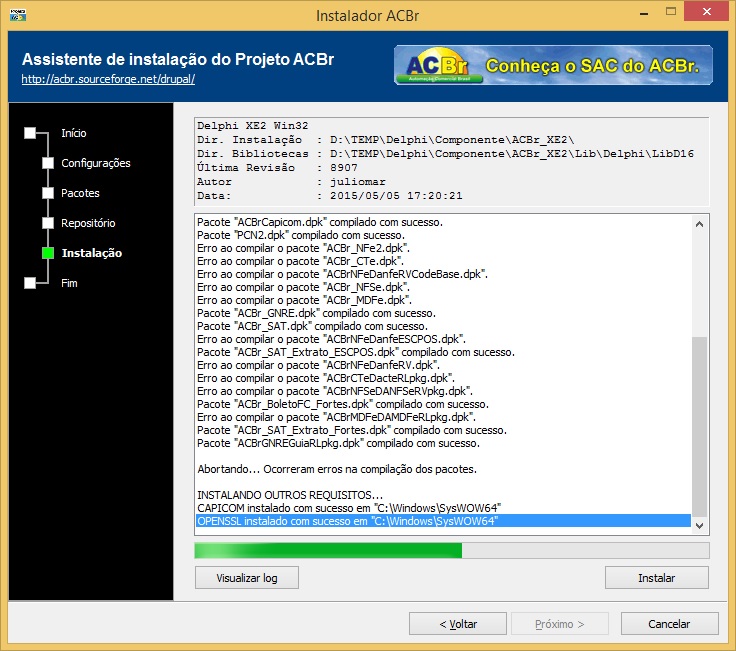
Task: Select the 'OPENSSL instalado com sucesso' log line
Action: tap(443, 521)
